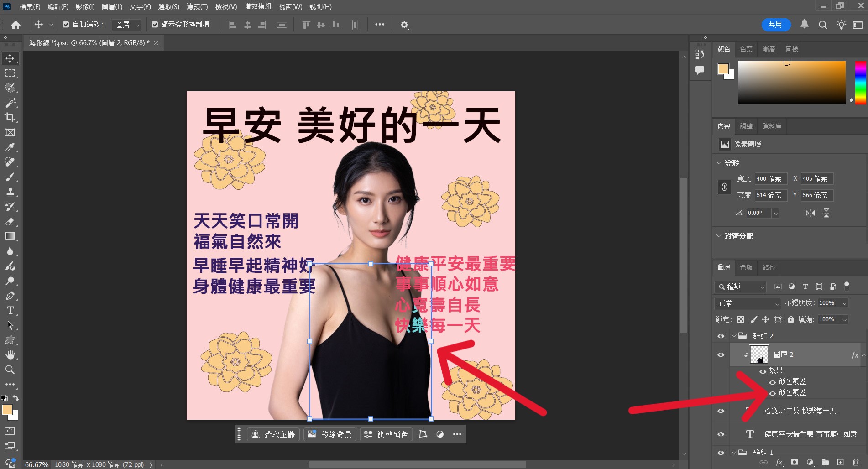
Task: Select the Eraser tool
Action: point(10,221)
